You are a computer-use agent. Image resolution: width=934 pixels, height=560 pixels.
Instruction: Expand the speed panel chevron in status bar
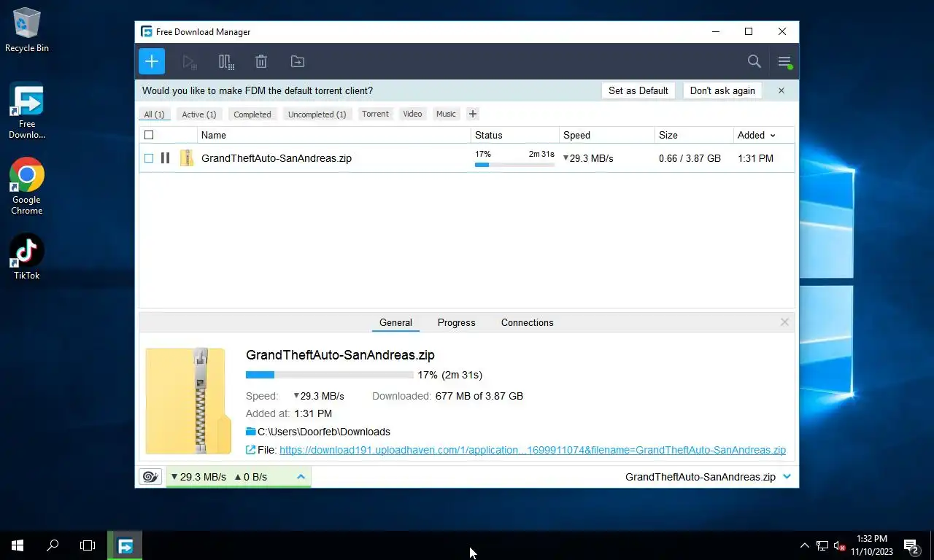[301, 477]
